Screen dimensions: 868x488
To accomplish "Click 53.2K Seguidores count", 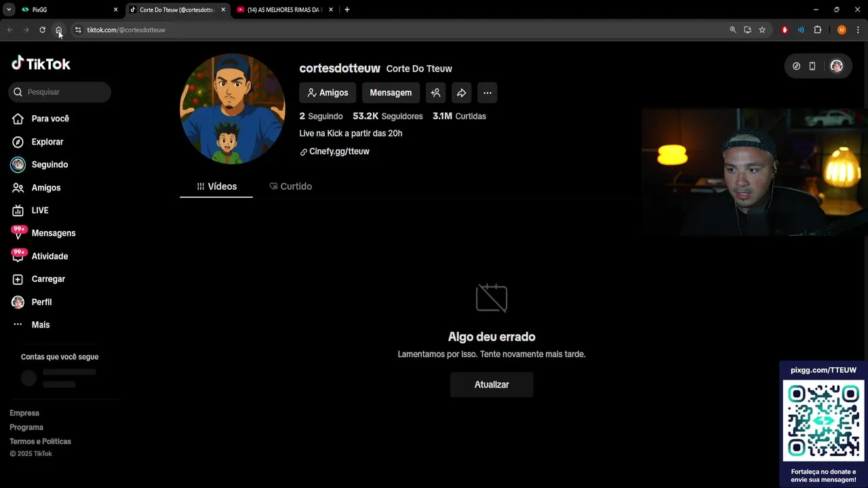I will (x=388, y=117).
